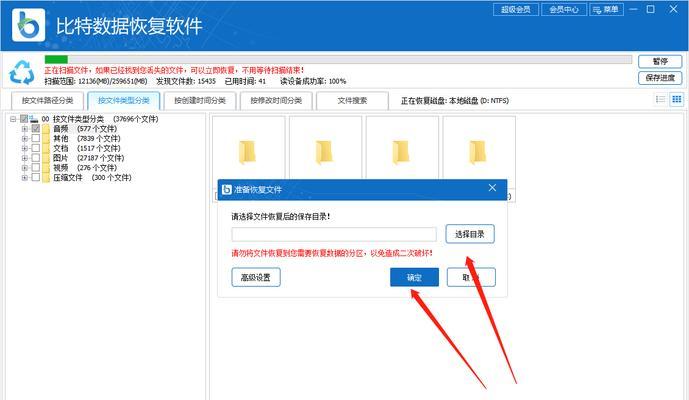
Task: Select third folder thumbnail in file grid
Action: click(402, 152)
